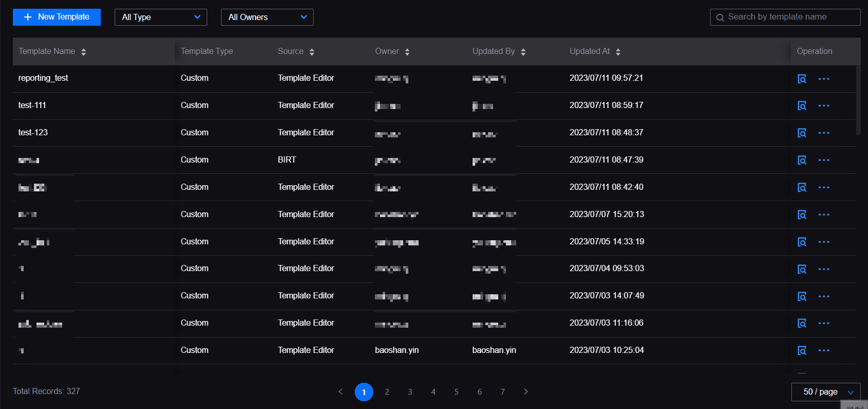Go to page 2
Image resolution: width=868 pixels, height=409 pixels.
(387, 392)
